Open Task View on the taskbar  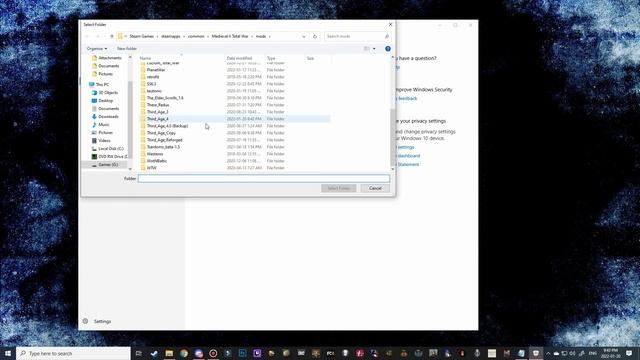(x=139, y=353)
